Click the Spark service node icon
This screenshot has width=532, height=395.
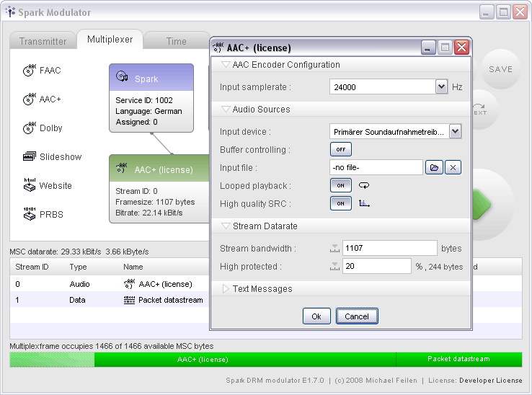point(122,76)
